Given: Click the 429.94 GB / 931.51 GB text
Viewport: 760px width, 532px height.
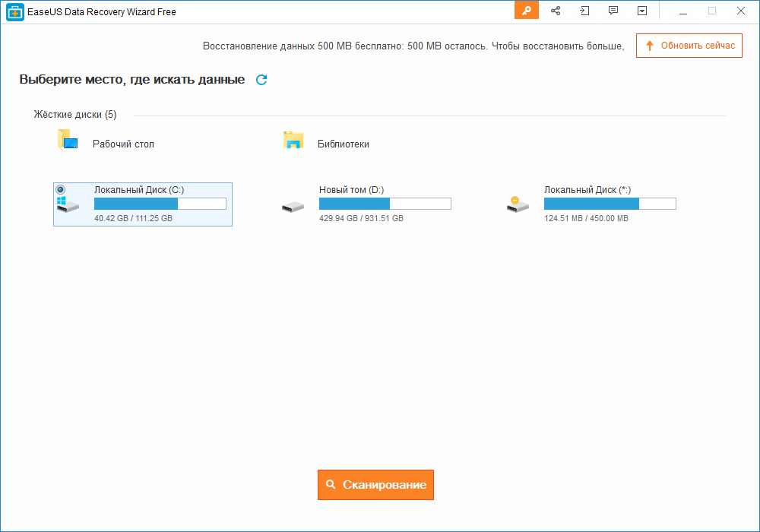Looking at the screenshot, I should (x=361, y=219).
